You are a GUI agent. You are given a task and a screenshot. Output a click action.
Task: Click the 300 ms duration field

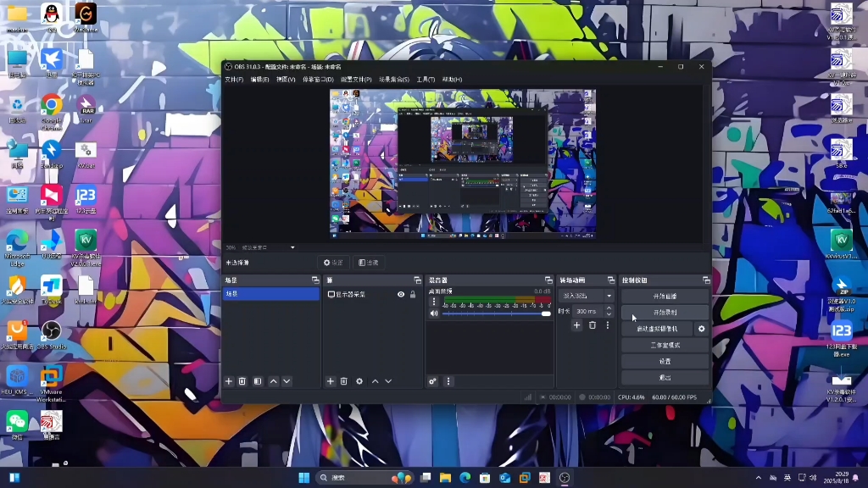(588, 312)
